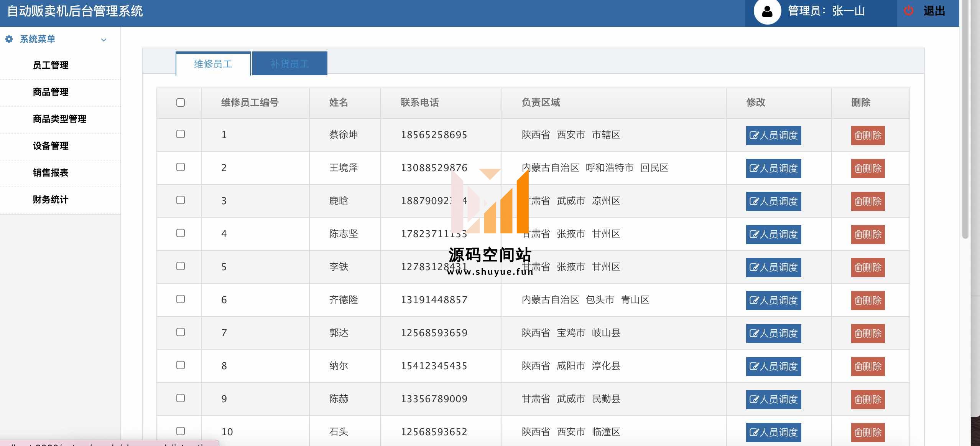This screenshot has width=980, height=446.
Task: Click 人员调度 for 齐德隆
Action: (x=773, y=301)
